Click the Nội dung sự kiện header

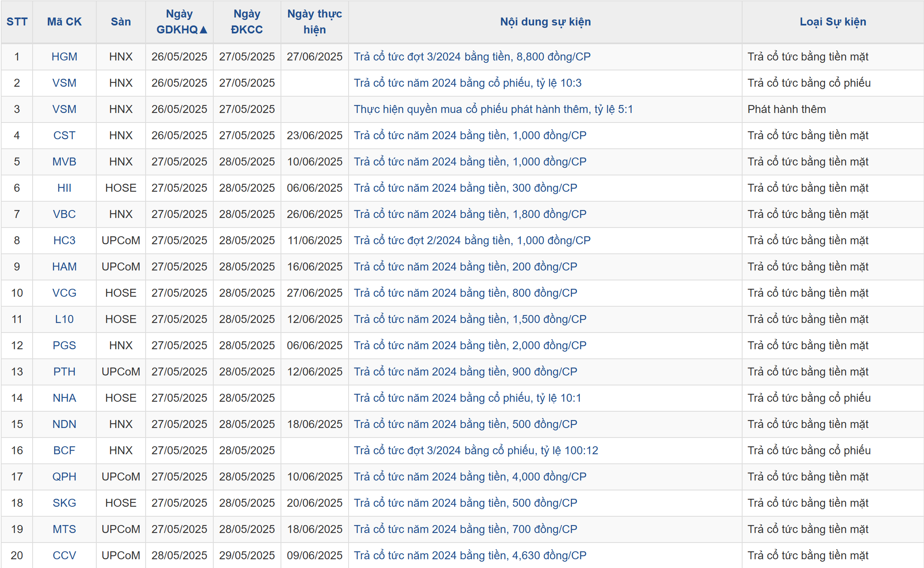pos(545,22)
